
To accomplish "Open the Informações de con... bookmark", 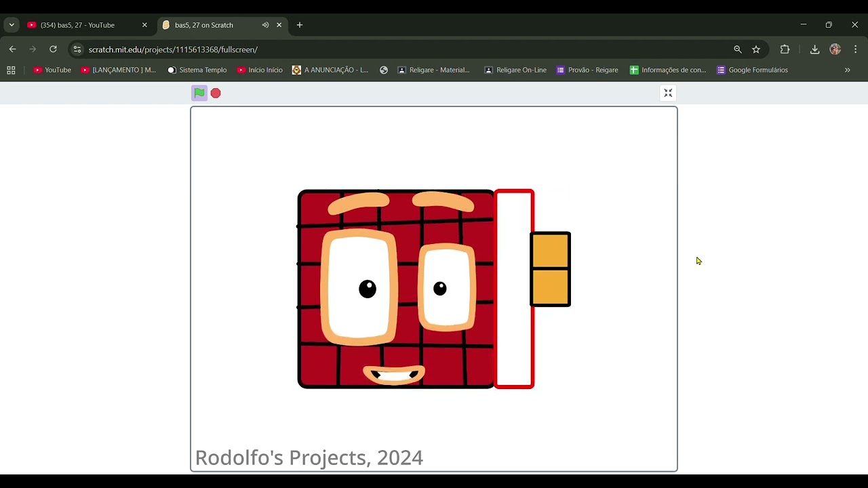I will [x=668, y=70].
